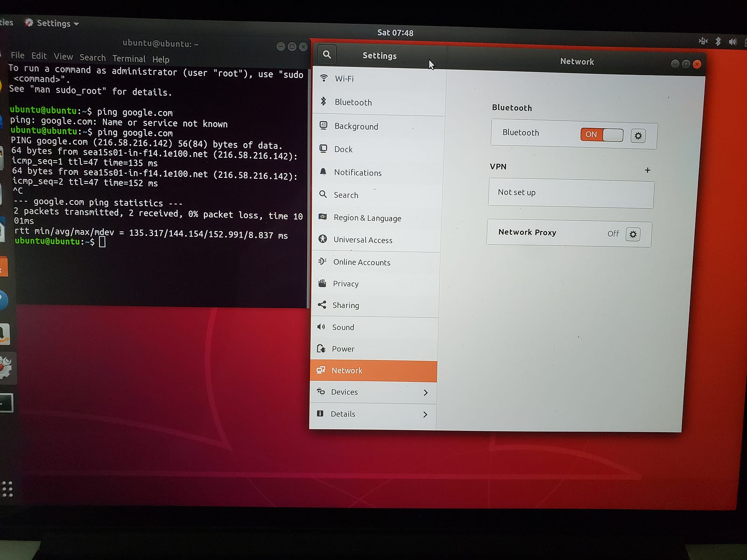Open terminal Search menu
This screenshot has width=747, height=560.
click(92, 57)
